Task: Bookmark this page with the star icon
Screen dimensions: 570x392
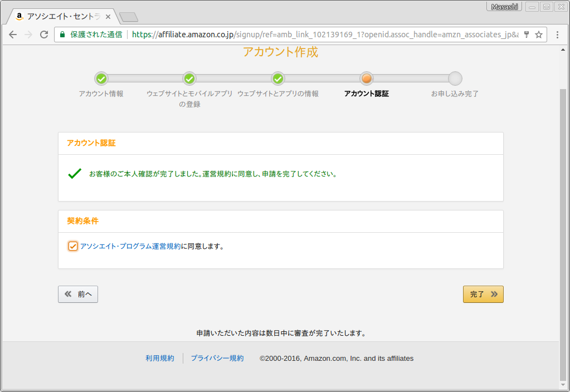Action: (x=539, y=35)
